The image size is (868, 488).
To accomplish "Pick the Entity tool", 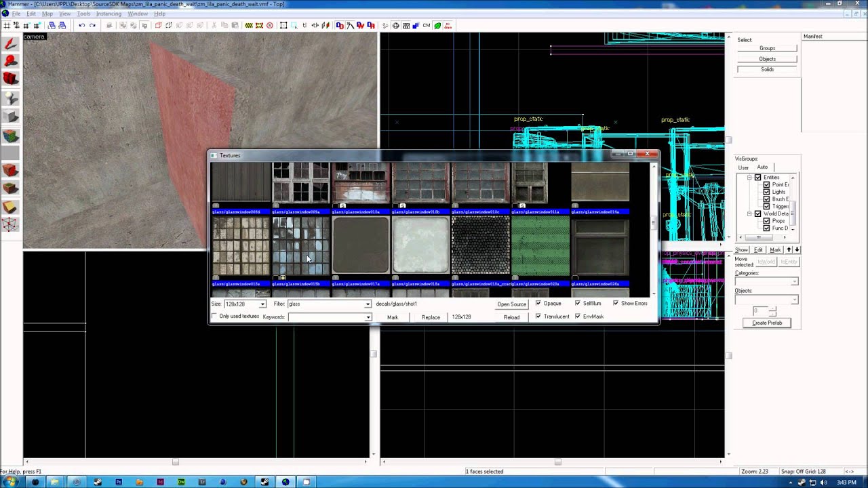I will 10,98.
